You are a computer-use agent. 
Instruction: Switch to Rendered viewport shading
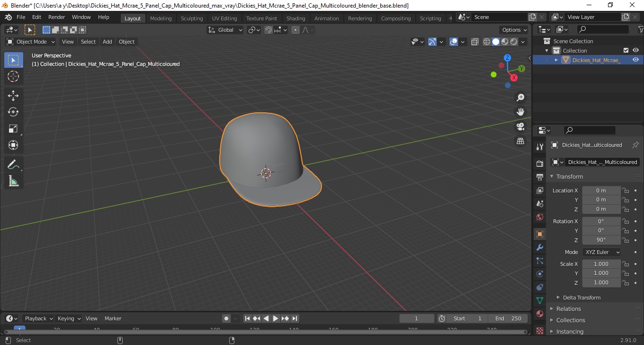[x=514, y=42]
